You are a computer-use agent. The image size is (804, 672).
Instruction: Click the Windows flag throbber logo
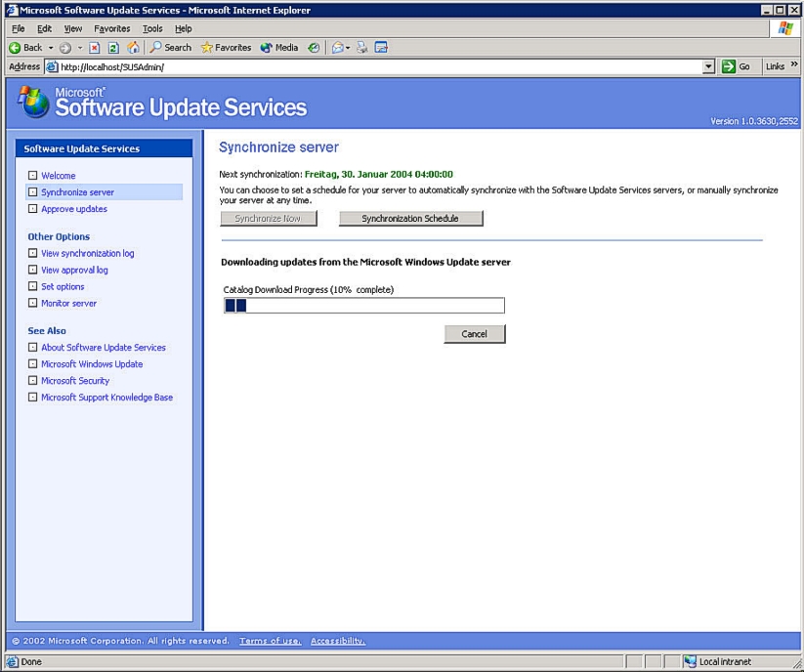point(785,28)
